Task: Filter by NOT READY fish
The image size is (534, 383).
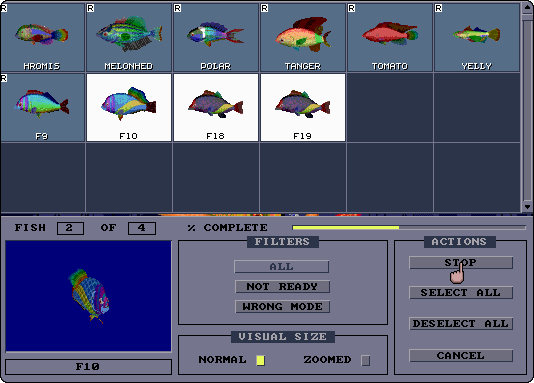Action: point(282,286)
